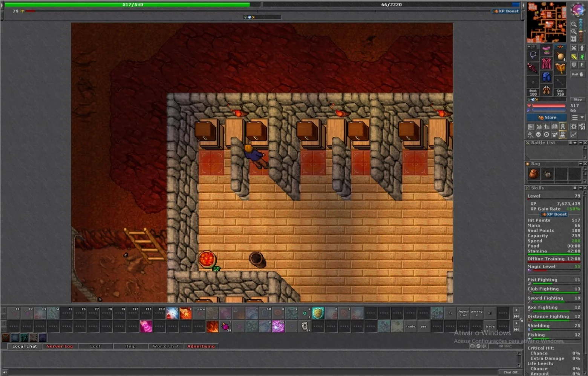Activate the golden shield action button
The width and height of the screenshot is (588, 376).
[318, 313]
